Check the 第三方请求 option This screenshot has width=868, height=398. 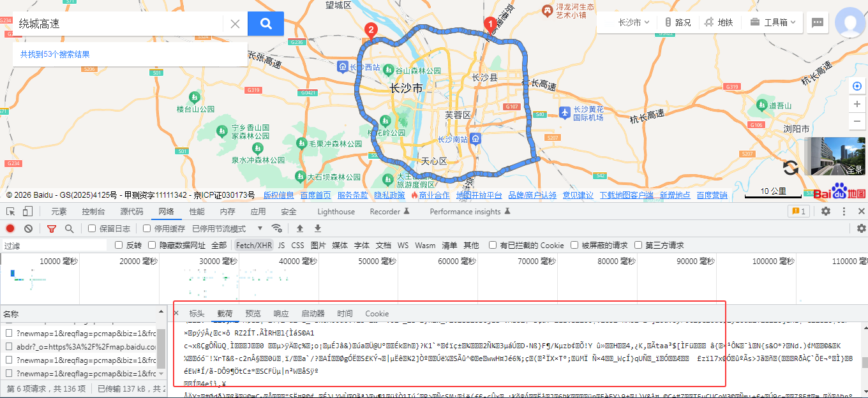(x=638, y=245)
